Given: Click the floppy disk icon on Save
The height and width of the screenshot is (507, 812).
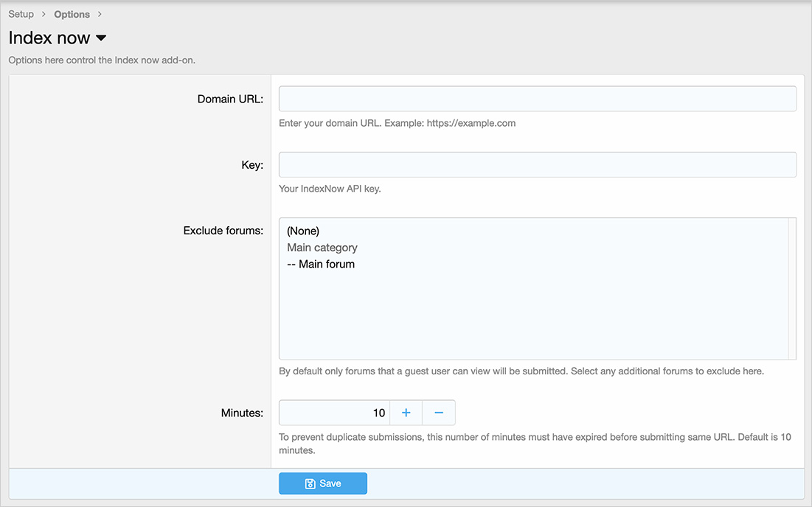Looking at the screenshot, I should coord(310,483).
